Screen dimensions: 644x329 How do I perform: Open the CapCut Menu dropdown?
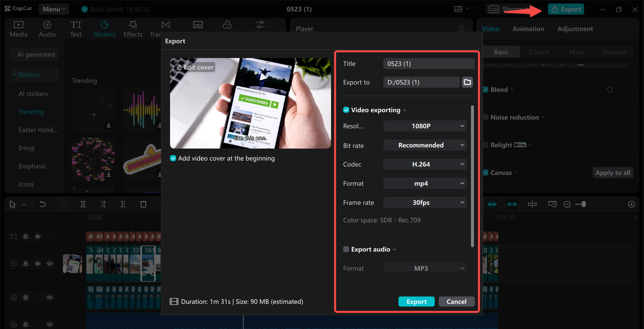(55, 9)
